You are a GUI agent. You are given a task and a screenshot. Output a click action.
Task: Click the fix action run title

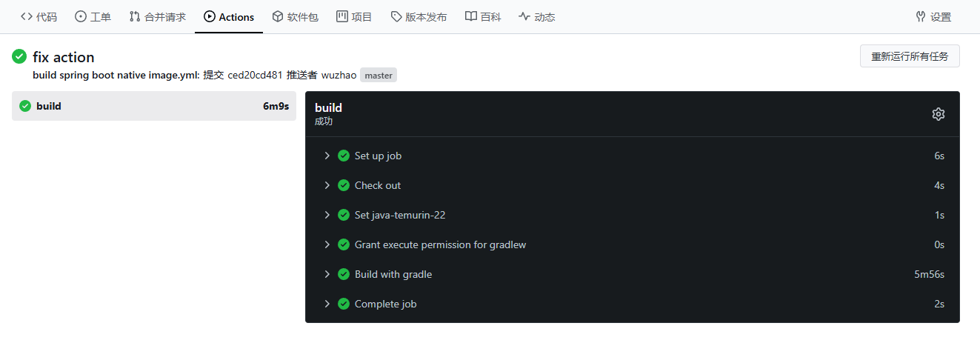[64, 57]
